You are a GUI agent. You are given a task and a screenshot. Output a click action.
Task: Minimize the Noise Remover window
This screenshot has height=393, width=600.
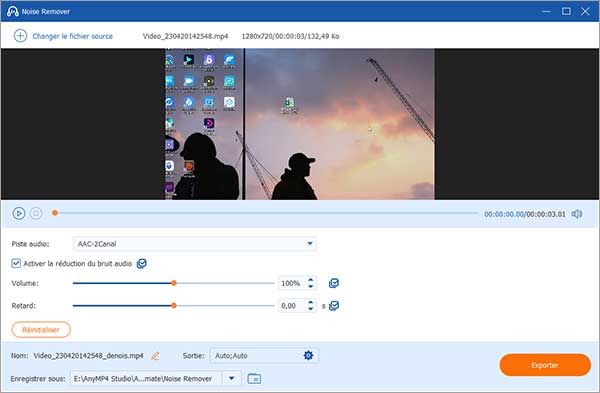[546, 11]
